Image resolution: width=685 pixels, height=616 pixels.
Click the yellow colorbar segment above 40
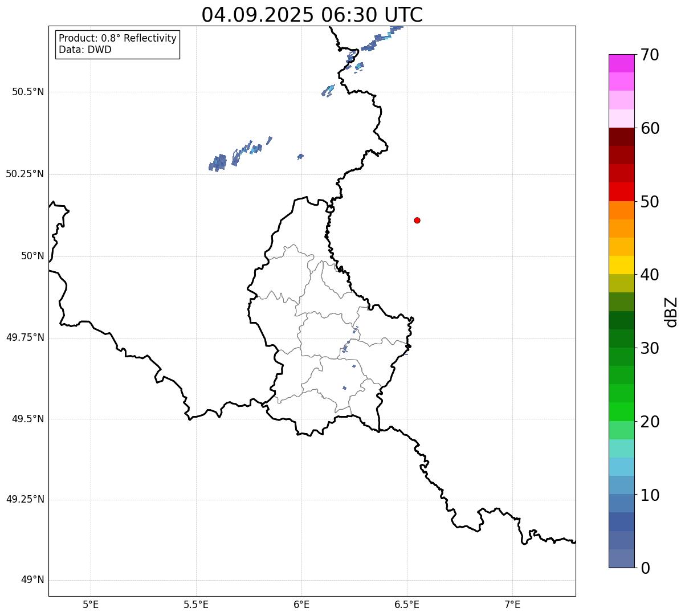(x=621, y=265)
